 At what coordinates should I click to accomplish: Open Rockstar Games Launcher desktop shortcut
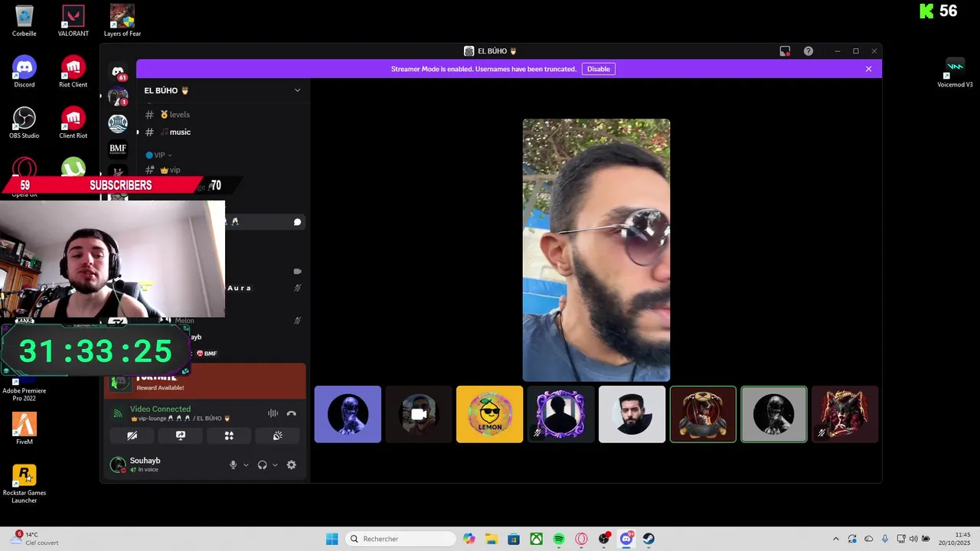[x=24, y=484]
